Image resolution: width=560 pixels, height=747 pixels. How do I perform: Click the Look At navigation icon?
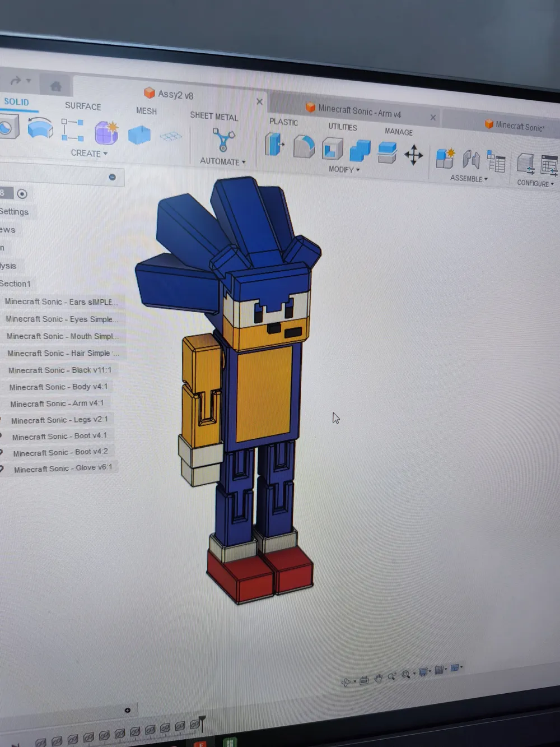pos(364,680)
